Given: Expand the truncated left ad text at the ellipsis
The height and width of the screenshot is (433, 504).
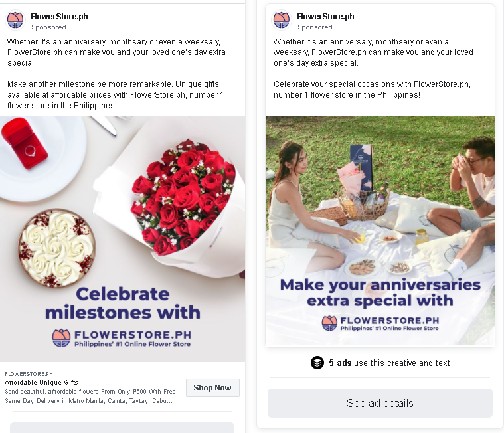Looking at the screenshot, I should click(121, 106).
